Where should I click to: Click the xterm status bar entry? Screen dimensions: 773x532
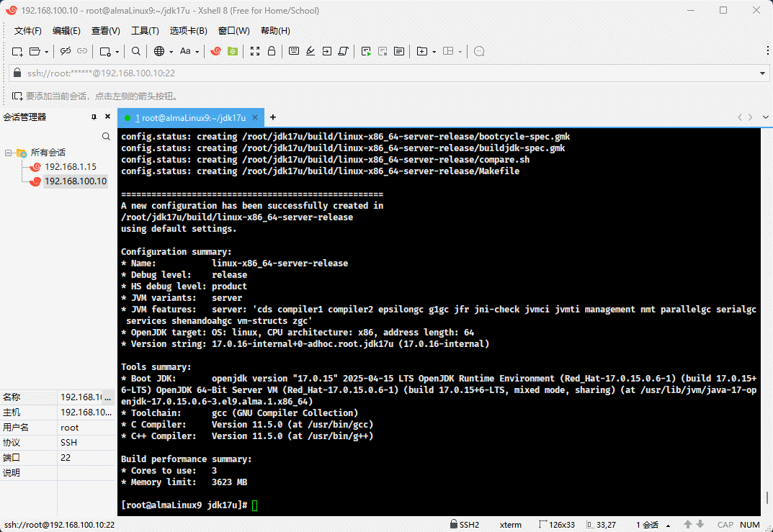pos(510,525)
